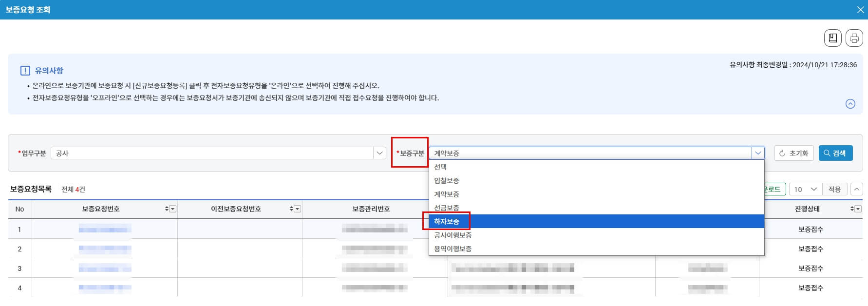Open filter menu for 보증요청번호 column
The image size is (868, 306).
point(173,209)
